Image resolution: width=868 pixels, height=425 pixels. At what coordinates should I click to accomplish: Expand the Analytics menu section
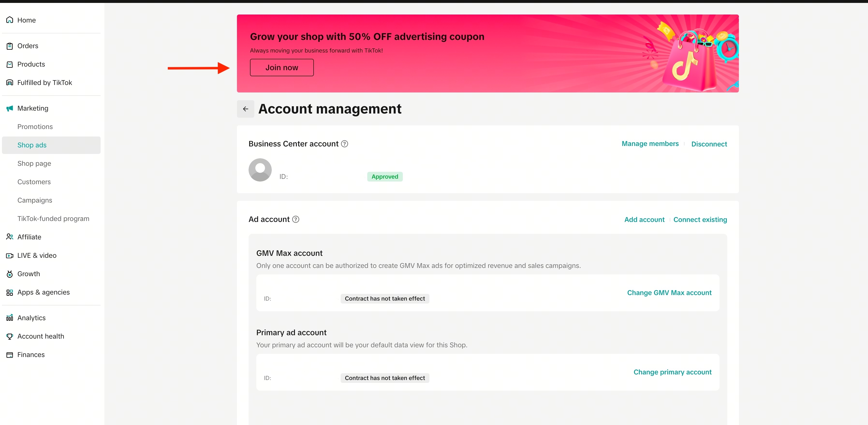[51, 318]
